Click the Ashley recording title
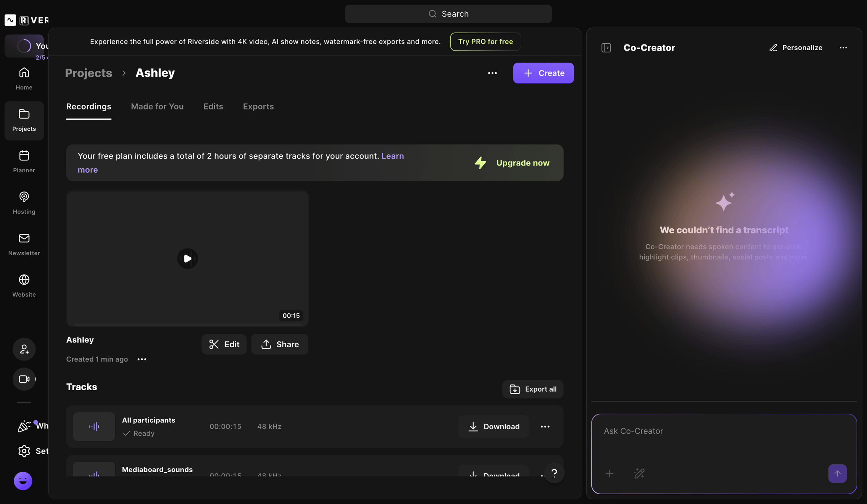 coord(80,340)
